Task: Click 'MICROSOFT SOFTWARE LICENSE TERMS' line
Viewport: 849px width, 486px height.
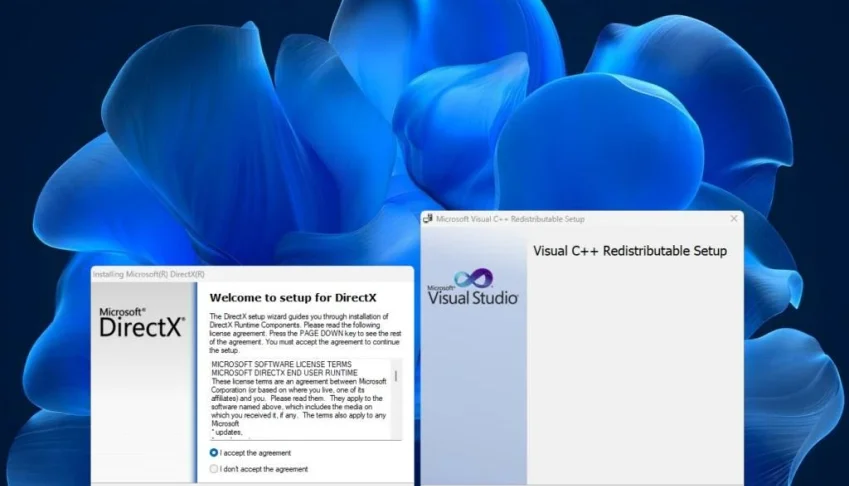Action: [x=282, y=364]
